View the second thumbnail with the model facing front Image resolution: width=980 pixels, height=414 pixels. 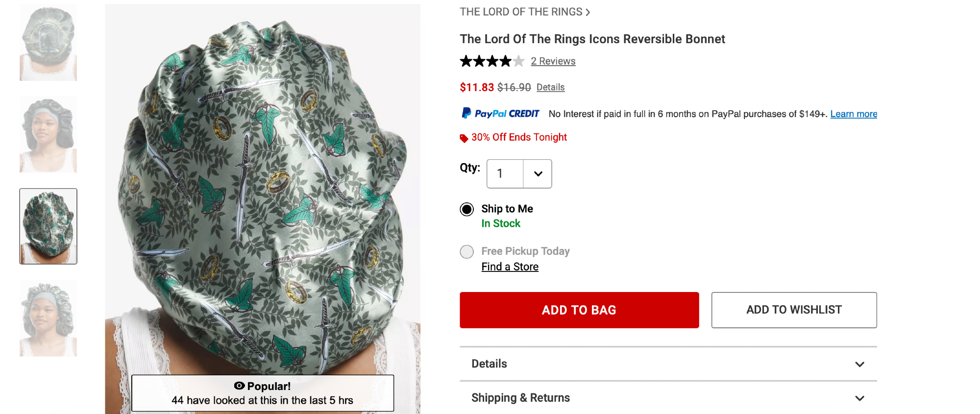[48, 134]
